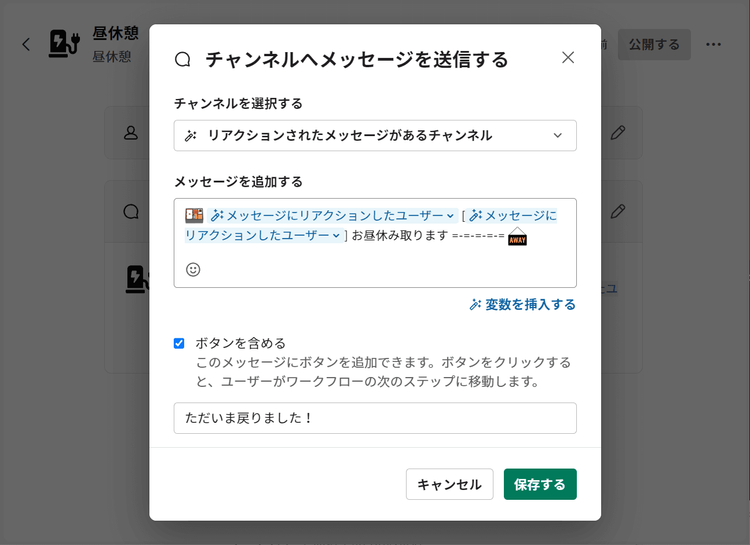Image resolution: width=750 pixels, height=545 pixels.
Task: Open the チャンネルを選択する dropdown
Action: pyautogui.click(x=375, y=135)
